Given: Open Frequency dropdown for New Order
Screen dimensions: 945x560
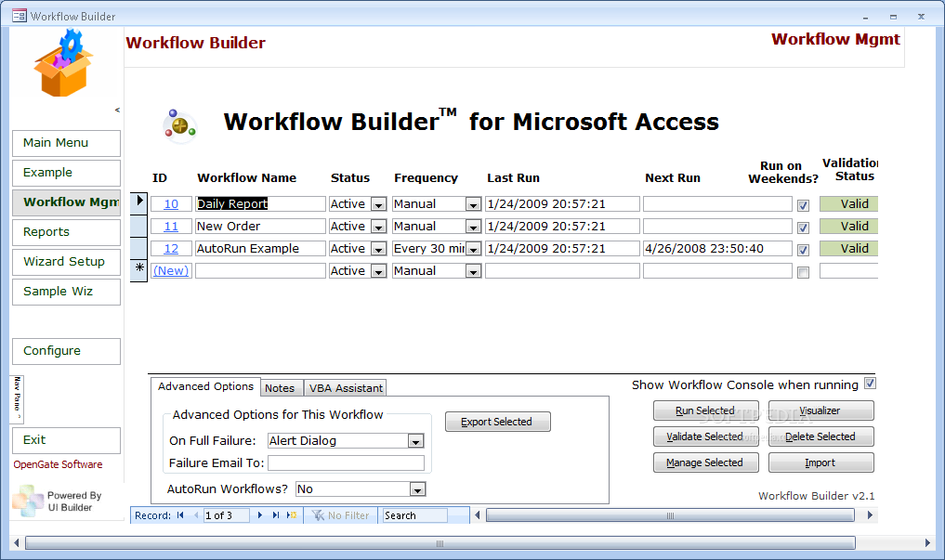Looking at the screenshot, I should click(473, 227).
